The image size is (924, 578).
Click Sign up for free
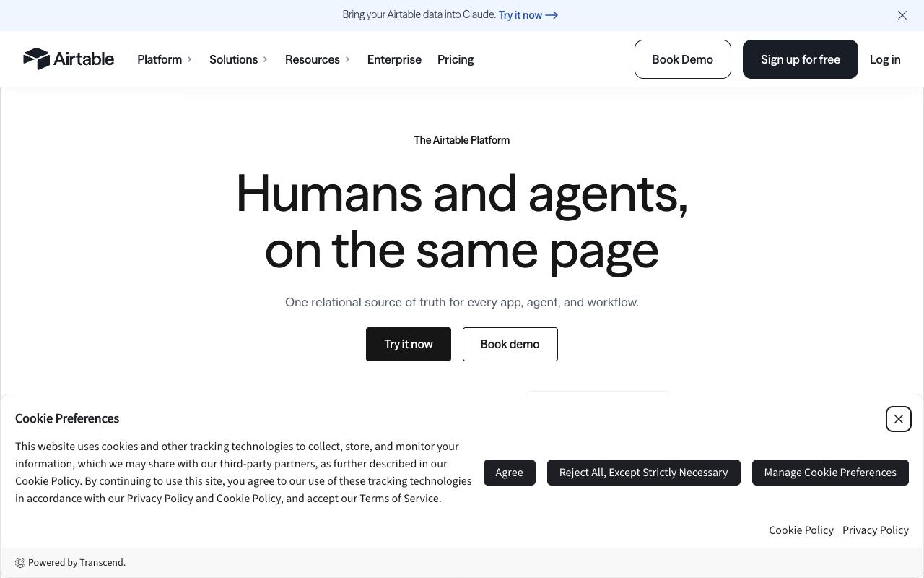(801, 59)
